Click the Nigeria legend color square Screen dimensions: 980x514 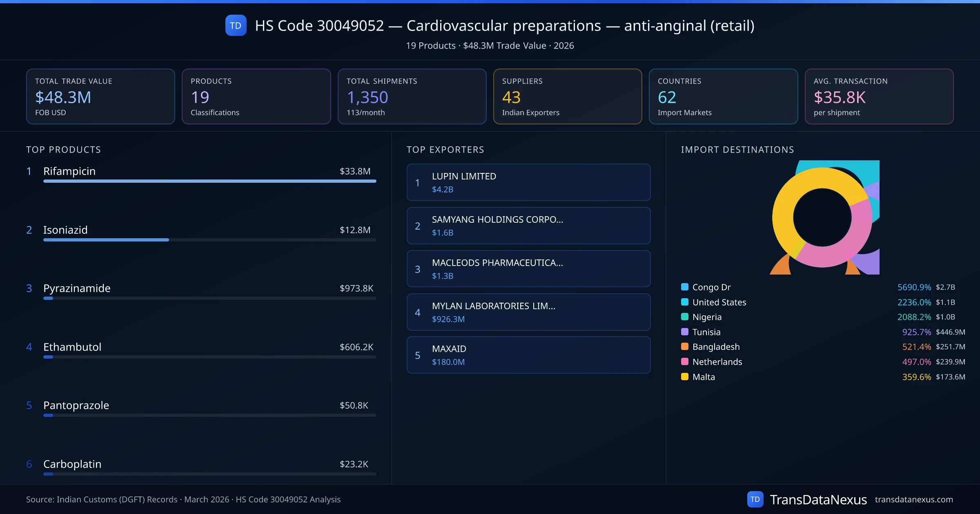(x=685, y=317)
